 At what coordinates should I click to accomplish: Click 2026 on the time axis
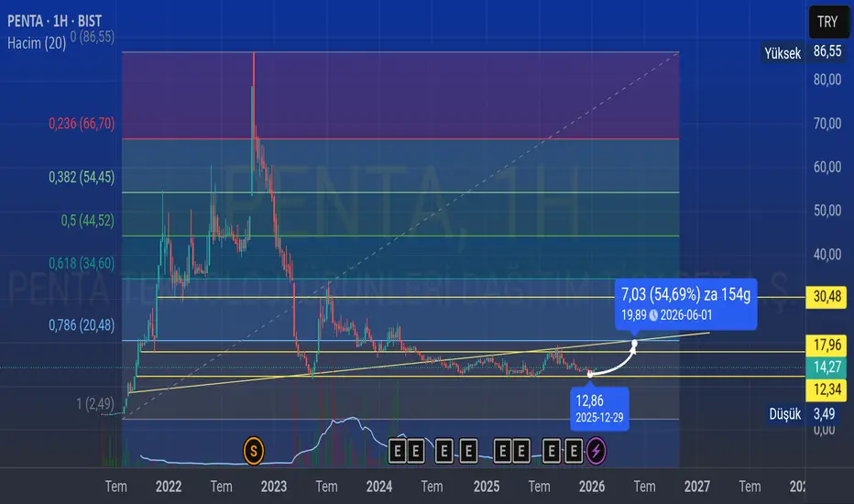592,487
